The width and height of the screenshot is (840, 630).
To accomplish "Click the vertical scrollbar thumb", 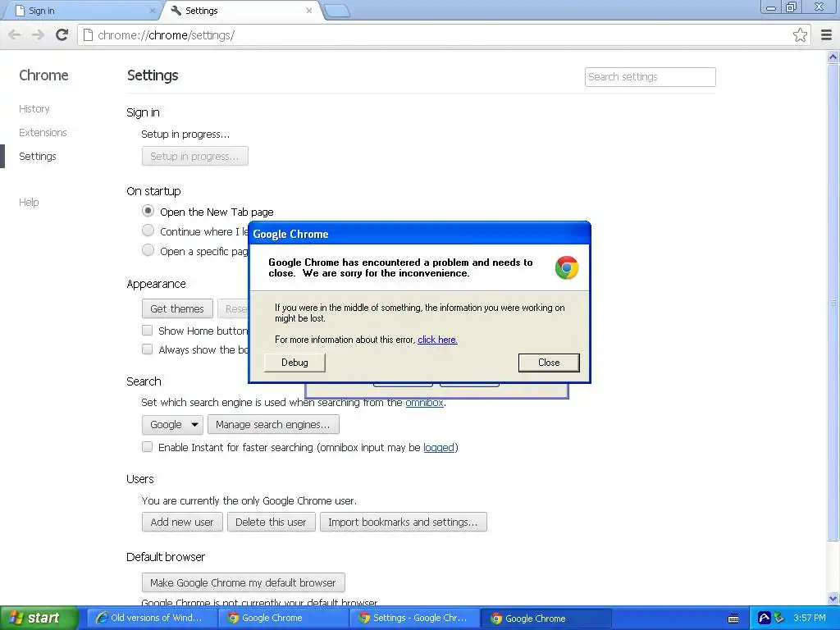I will 833,303.
